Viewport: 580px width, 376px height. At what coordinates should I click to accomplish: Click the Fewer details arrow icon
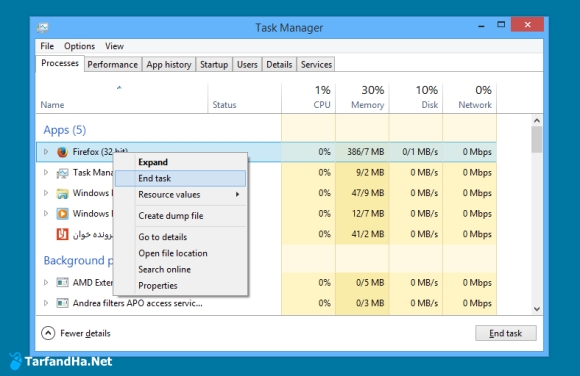(x=48, y=333)
